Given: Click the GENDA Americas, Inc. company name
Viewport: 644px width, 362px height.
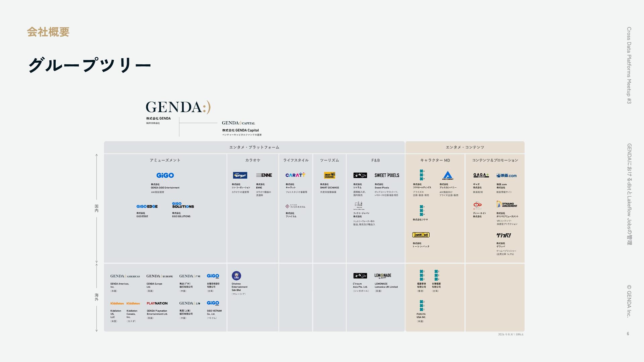Looking at the screenshot, I should pos(120,286).
